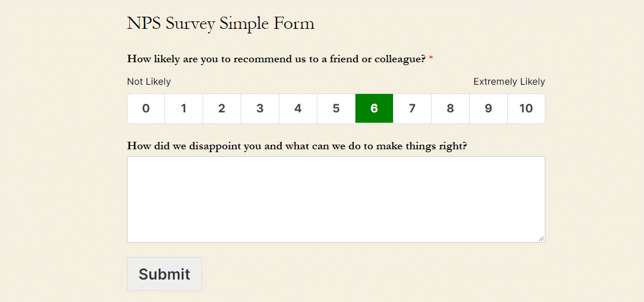Select rating 3 on the NPS scale

[260, 108]
